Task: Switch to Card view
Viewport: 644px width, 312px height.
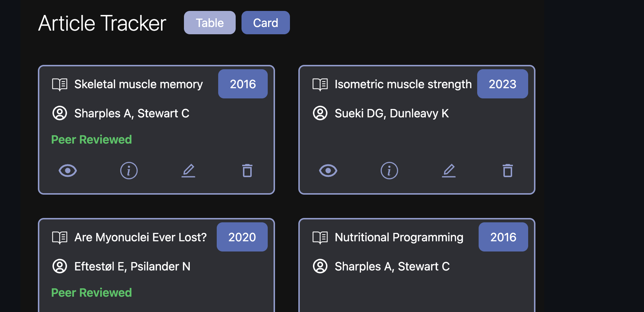Action: click(266, 23)
